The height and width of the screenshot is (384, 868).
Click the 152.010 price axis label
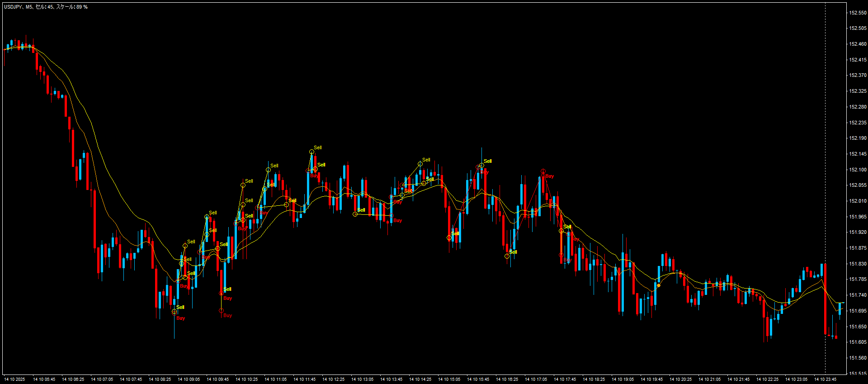[x=858, y=201]
